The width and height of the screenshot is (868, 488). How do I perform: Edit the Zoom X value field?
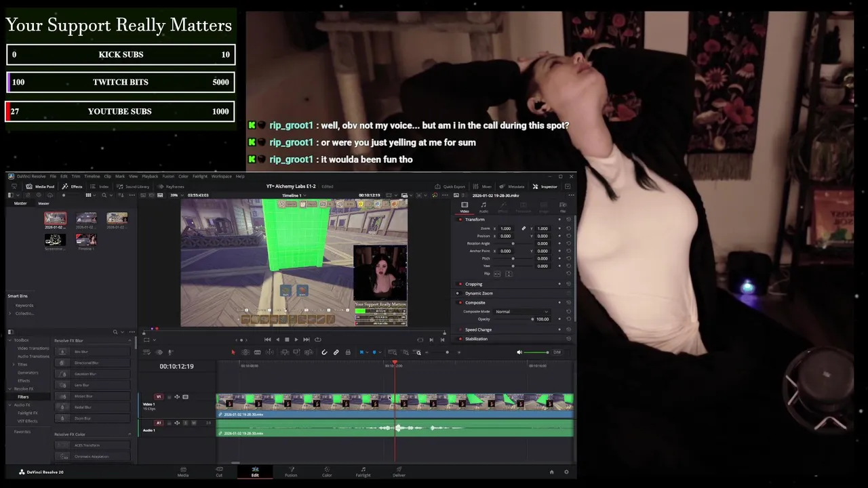pos(505,228)
